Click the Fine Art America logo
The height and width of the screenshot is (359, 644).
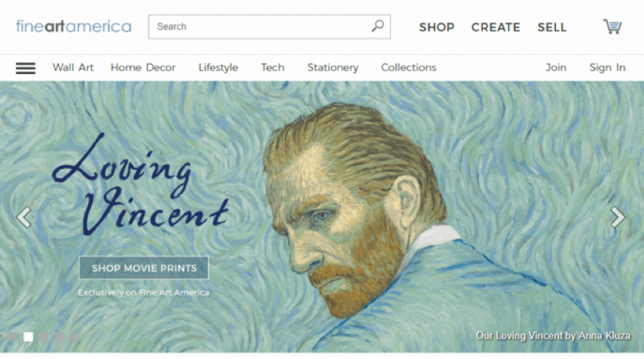coord(73,27)
